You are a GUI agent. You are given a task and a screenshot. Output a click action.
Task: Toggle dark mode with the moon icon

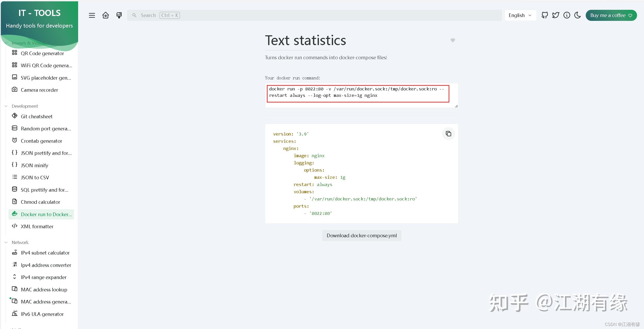tap(577, 15)
